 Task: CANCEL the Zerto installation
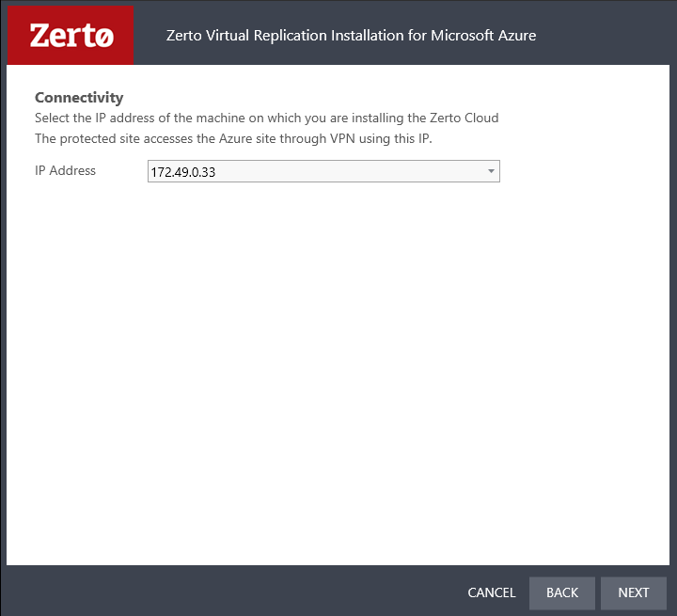[492, 592]
